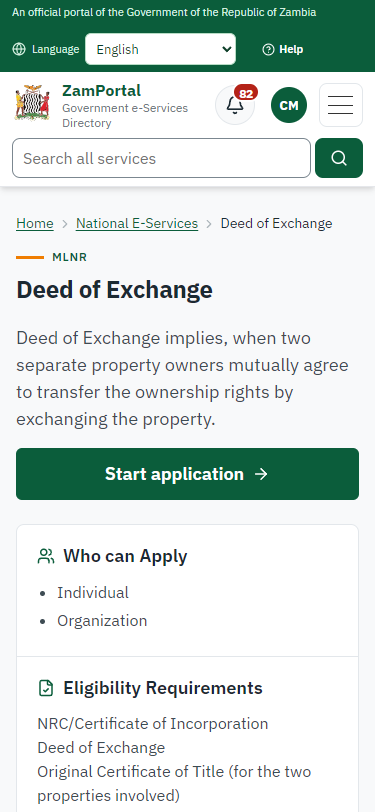The height and width of the screenshot is (812, 375).
Task: Open the notifications bell with 82 badge
Action: (x=235, y=105)
